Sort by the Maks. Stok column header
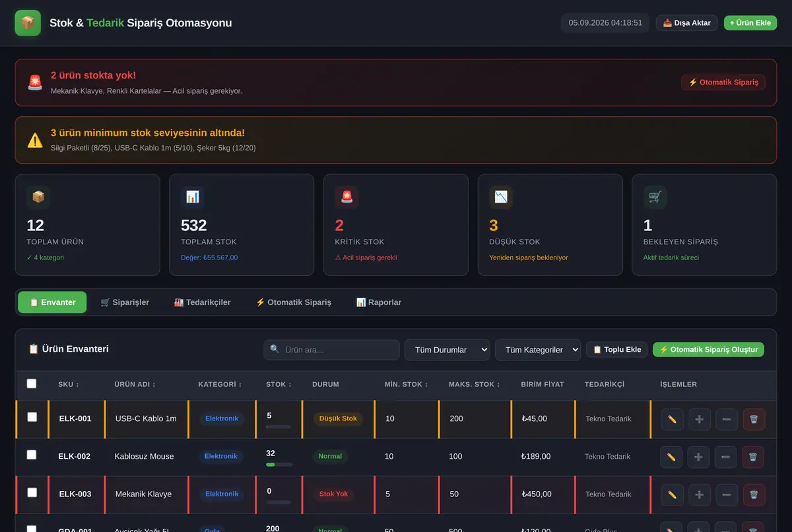The height and width of the screenshot is (532, 792). click(475, 384)
